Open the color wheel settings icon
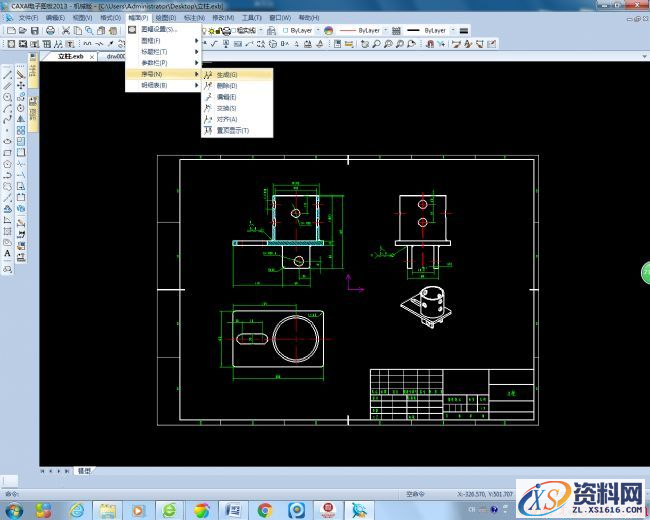The width and height of the screenshot is (650, 520). tap(329, 31)
